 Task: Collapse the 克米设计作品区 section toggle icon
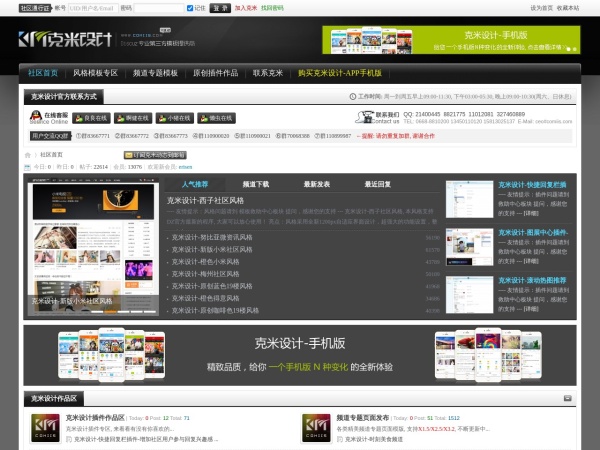coord(567,398)
